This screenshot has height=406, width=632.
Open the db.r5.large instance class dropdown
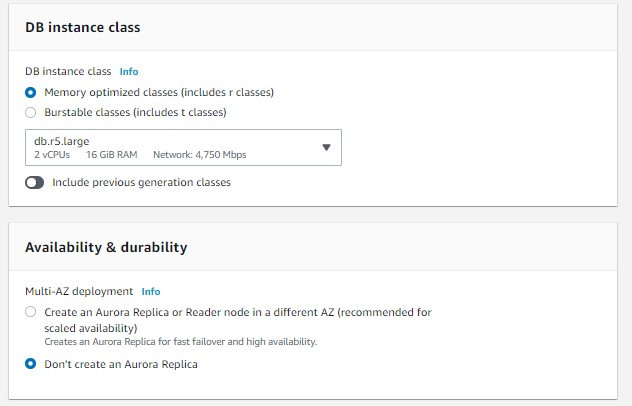pyautogui.click(x=182, y=147)
